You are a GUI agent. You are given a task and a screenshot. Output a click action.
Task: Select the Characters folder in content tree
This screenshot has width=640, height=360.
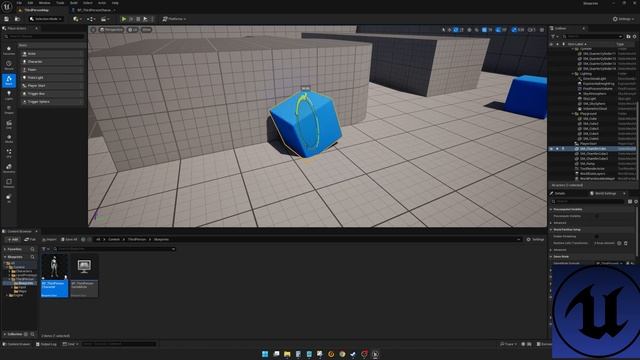pyautogui.click(x=23, y=271)
